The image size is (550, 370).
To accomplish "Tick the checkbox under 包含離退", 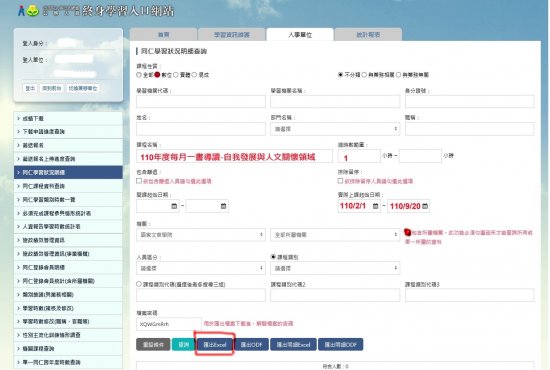I will pyautogui.click(x=139, y=181).
